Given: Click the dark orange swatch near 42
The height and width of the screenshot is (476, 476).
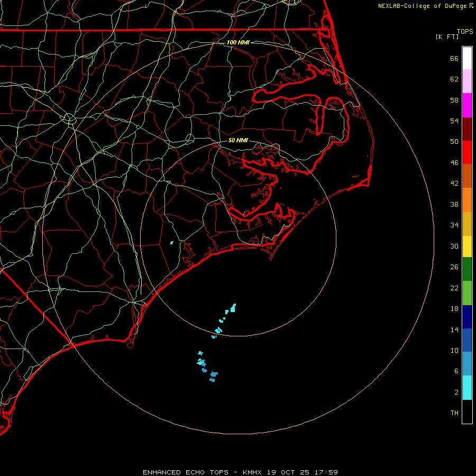Looking at the screenshot, I should click(467, 176).
